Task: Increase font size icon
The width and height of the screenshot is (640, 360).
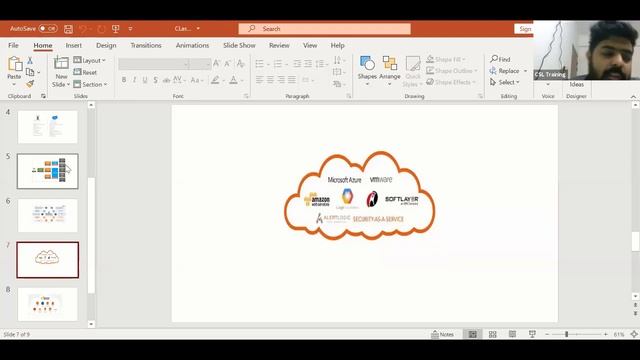Action: click(x=217, y=63)
